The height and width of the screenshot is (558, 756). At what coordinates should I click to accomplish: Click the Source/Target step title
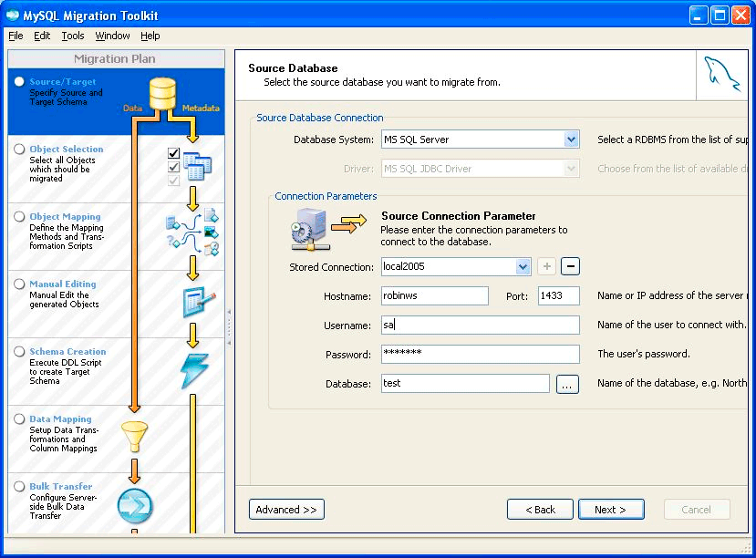(63, 81)
